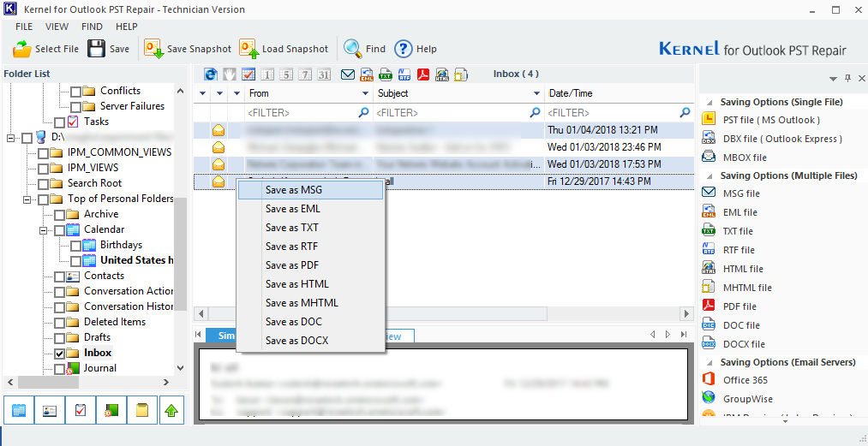Click the TXT icon above message list
The height and width of the screenshot is (446, 868).
tap(386, 74)
